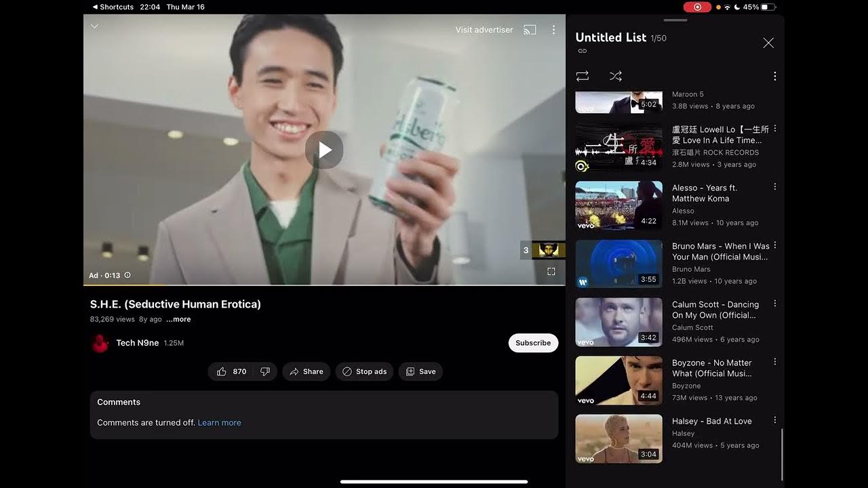This screenshot has height=488, width=868.
Task: Open the video player's three-dot menu
Action: [553, 30]
